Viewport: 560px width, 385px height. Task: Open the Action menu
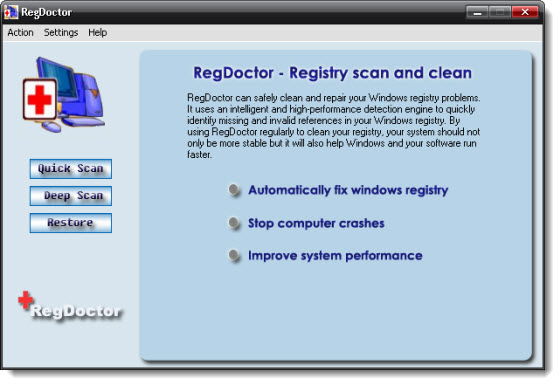pos(20,32)
